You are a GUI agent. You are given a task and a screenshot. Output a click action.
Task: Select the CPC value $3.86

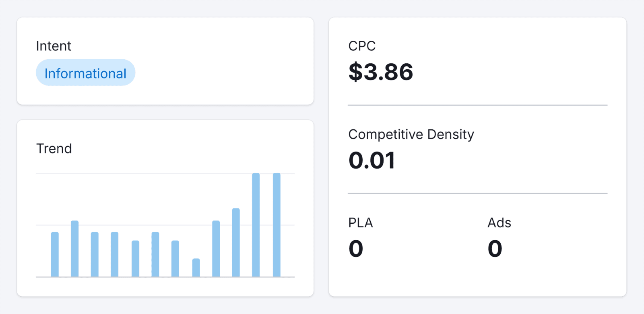click(380, 72)
